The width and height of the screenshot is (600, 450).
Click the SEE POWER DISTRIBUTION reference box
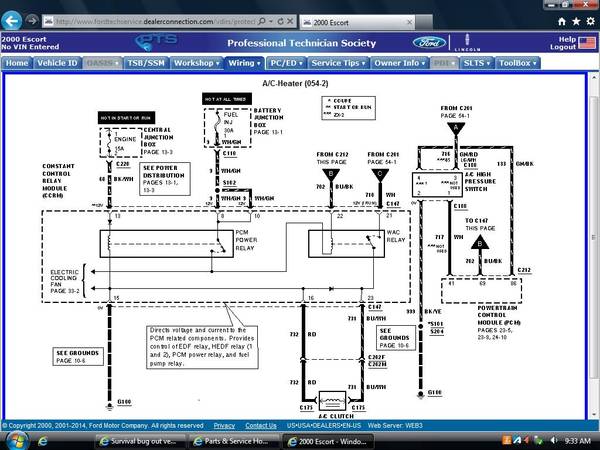[165, 179]
